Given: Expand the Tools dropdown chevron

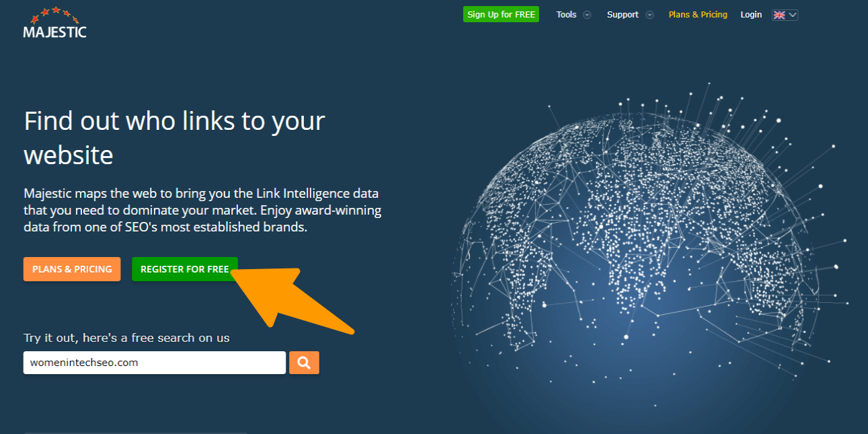Looking at the screenshot, I should pyautogui.click(x=586, y=14).
